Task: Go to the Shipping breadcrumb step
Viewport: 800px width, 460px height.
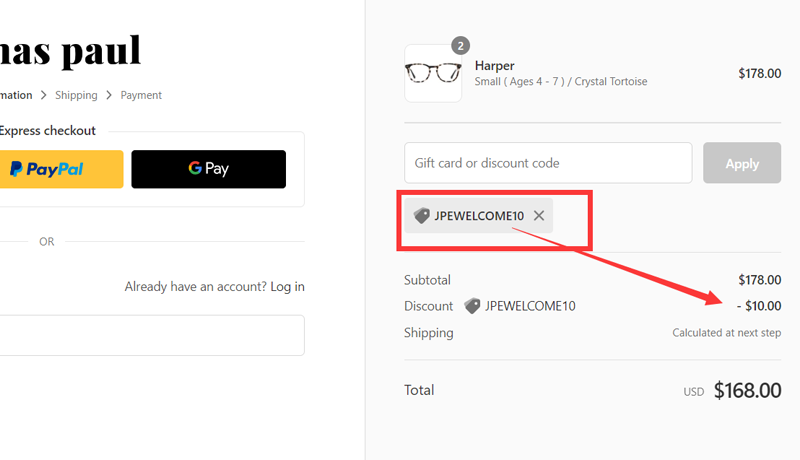Action: tap(76, 95)
